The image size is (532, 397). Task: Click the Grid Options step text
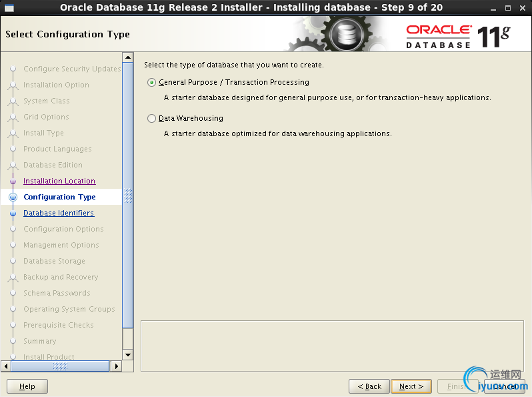[46, 117]
